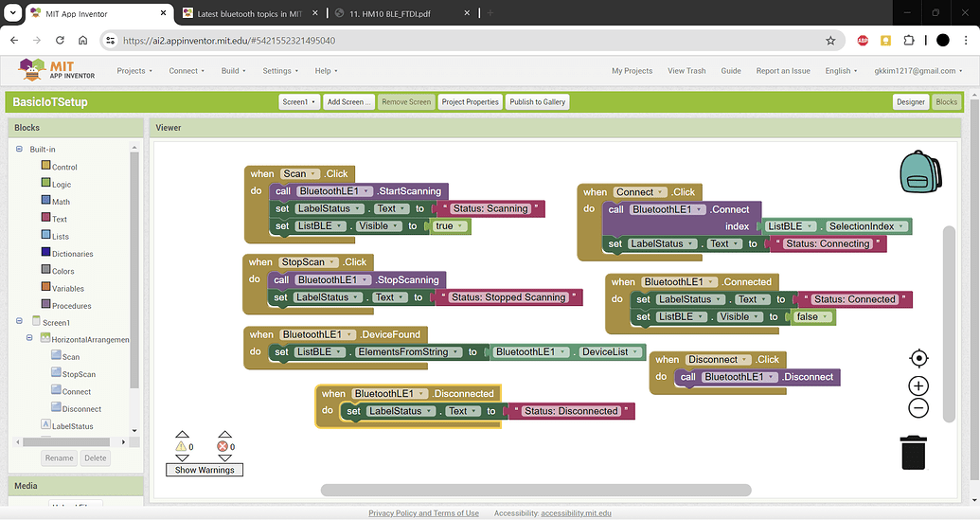Click the trash can icon
This screenshot has width=980, height=520.
[914, 453]
